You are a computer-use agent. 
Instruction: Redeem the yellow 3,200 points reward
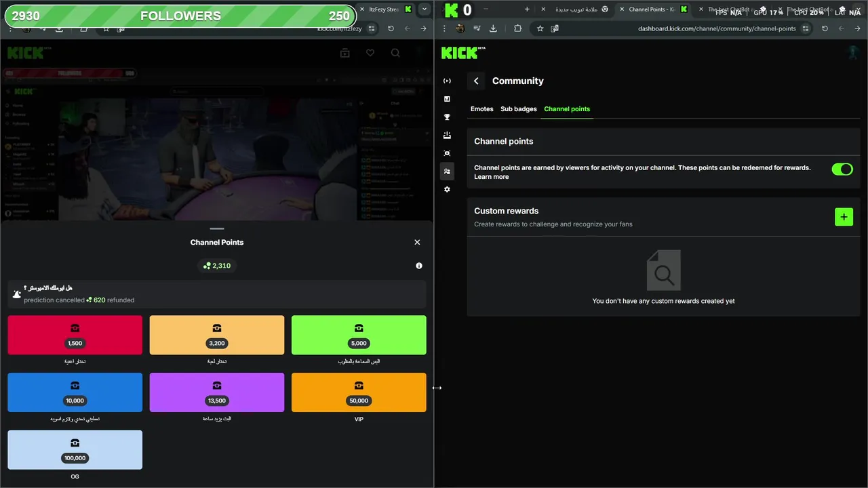[217, 335]
